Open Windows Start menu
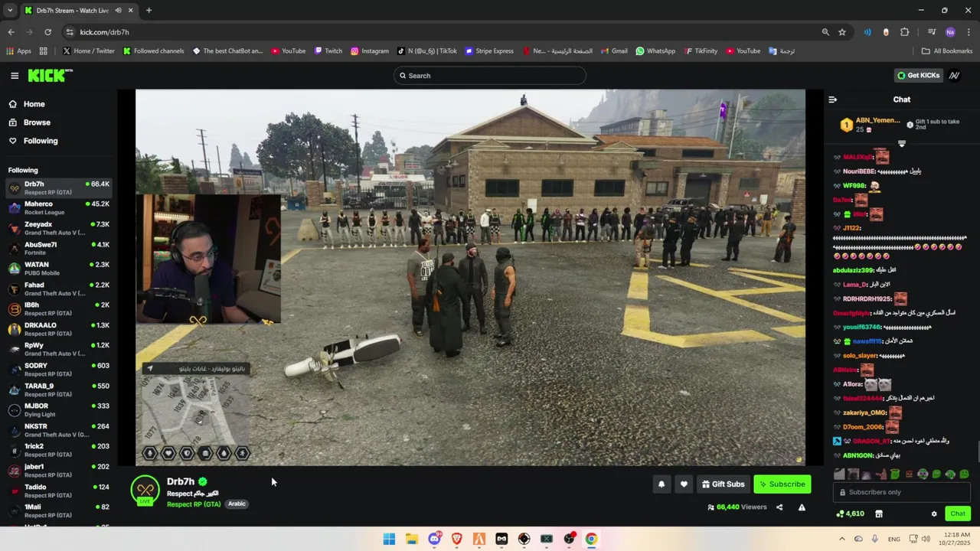The height and width of the screenshot is (551, 980). pyautogui.click(x=389, y=539)
